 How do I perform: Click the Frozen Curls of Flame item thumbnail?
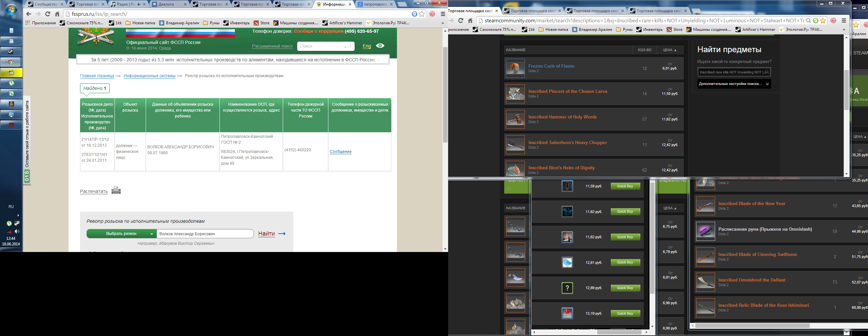(515, 68)
